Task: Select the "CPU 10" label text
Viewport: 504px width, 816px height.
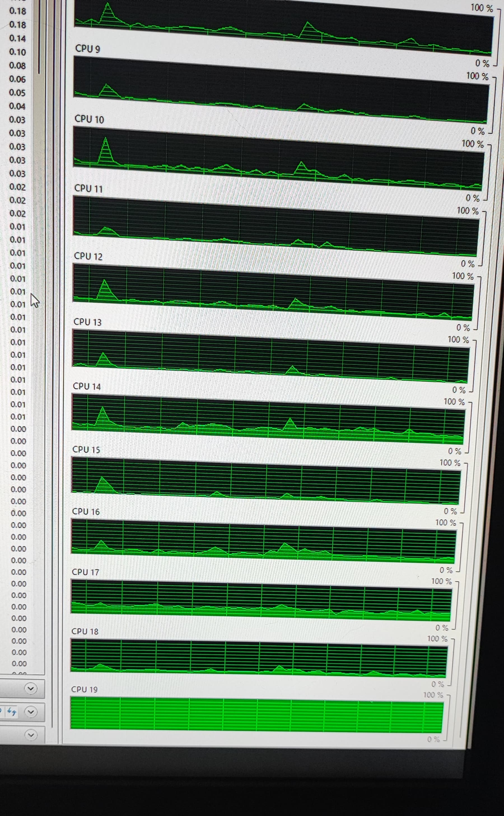Action: [89, 119]
